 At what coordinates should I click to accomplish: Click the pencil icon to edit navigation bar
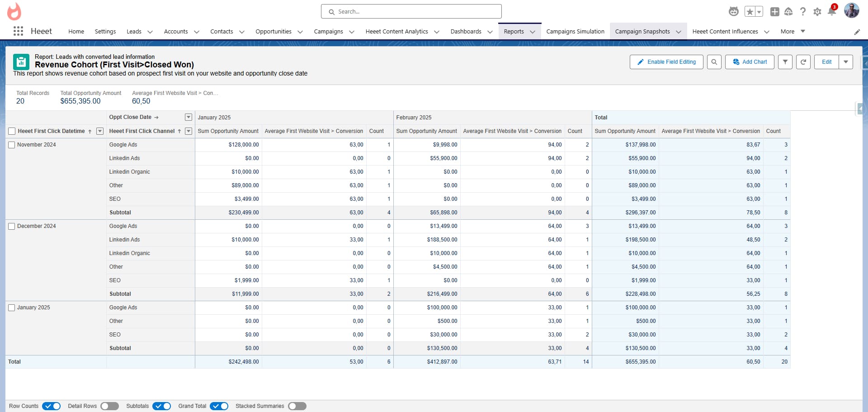coord(857,32)
